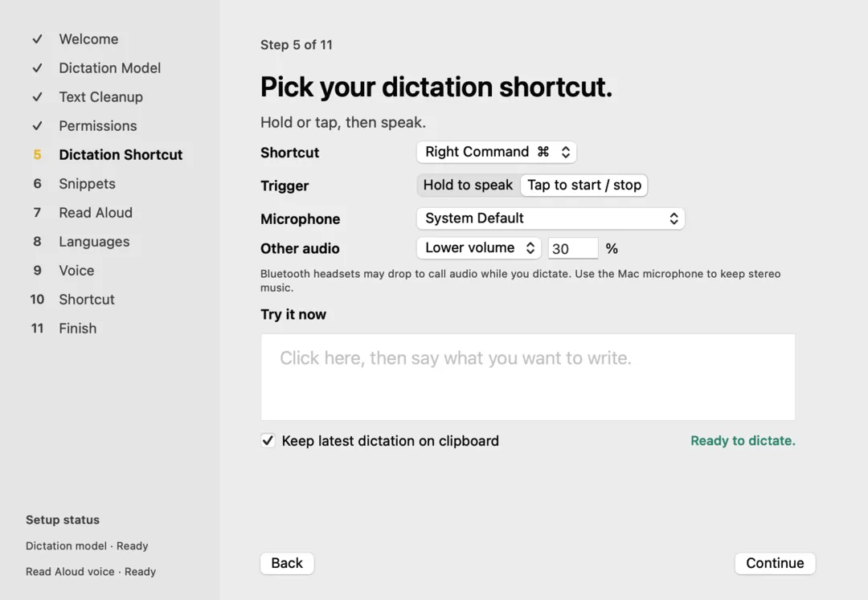Open the Welcome step in sidebar
Viewport: 868px width, 600px height.
pos(88,39)
